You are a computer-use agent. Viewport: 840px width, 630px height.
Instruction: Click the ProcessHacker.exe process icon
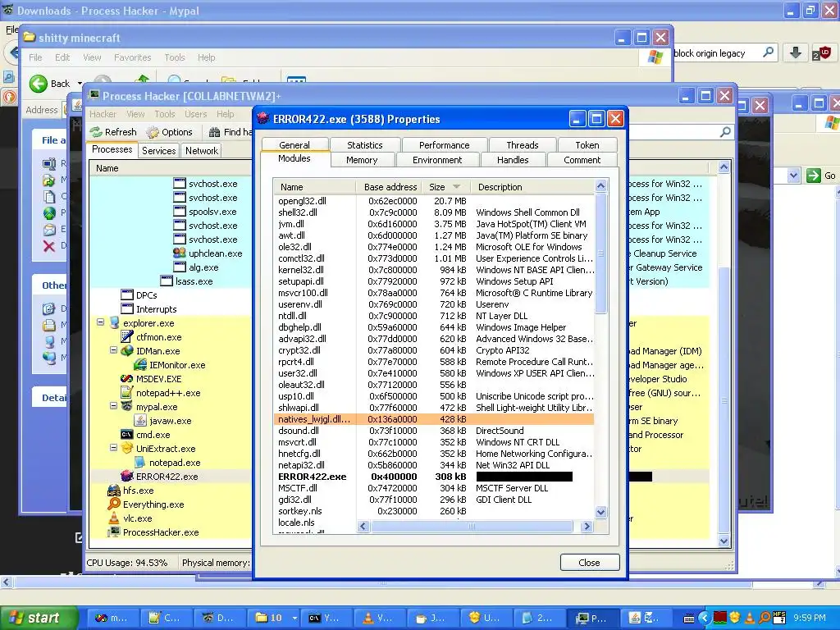click(x=114, y=532)
